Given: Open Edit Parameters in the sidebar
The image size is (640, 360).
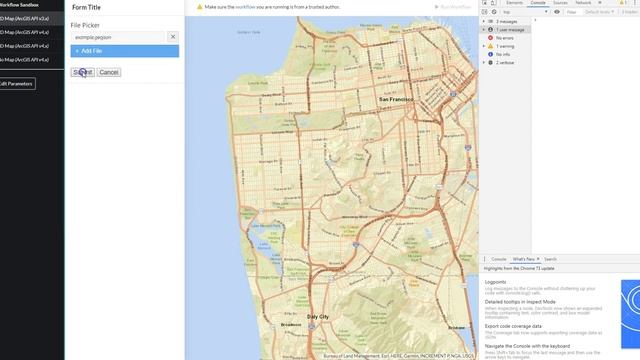Looking at the screenshot, I should (17, 84).
